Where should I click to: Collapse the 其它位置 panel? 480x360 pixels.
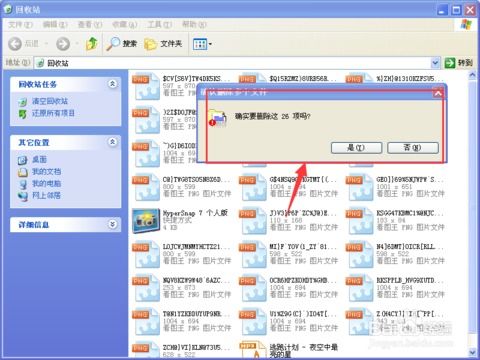(113, 142)
